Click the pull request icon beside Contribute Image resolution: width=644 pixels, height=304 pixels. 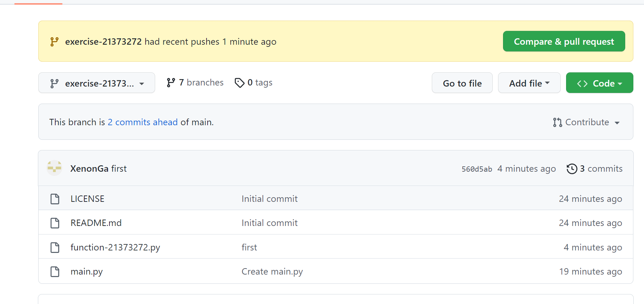(x=558, y=122)
